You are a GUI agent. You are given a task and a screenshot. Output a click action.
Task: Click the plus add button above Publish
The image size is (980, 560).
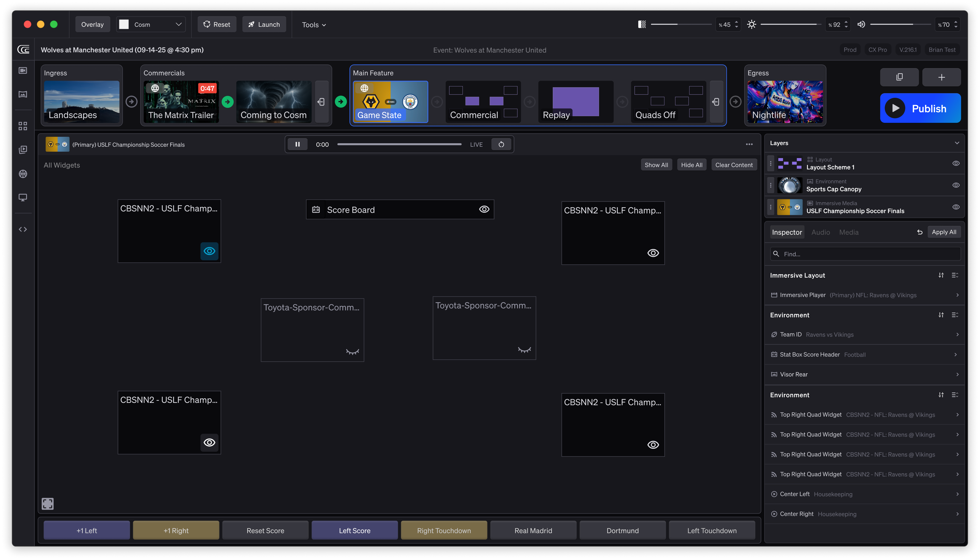[941, 77]
